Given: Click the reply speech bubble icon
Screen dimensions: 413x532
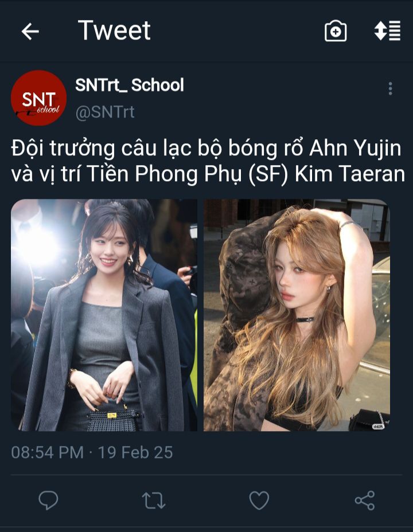Looking at the screenshot, I should click(48, 500).
